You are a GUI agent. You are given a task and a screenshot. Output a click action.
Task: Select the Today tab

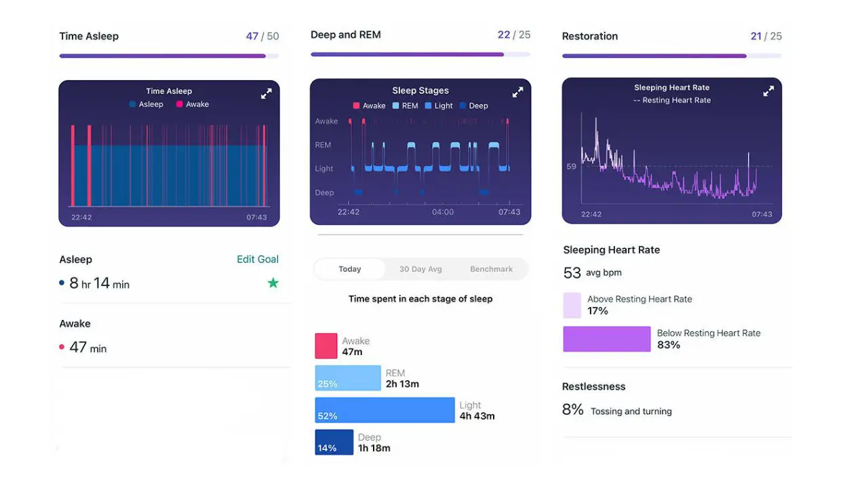(x=350, y=269)
